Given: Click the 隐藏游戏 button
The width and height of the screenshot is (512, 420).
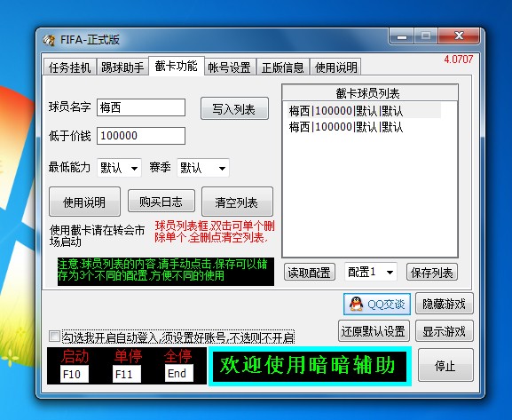Looking at the screenshot, I should pyautogui.click(x=444, y=304).
